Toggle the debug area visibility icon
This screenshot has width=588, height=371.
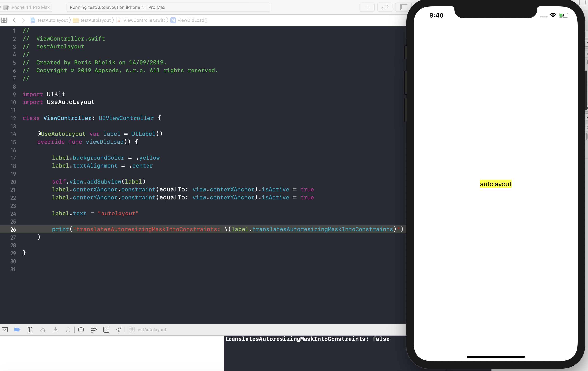coord(4,329)
